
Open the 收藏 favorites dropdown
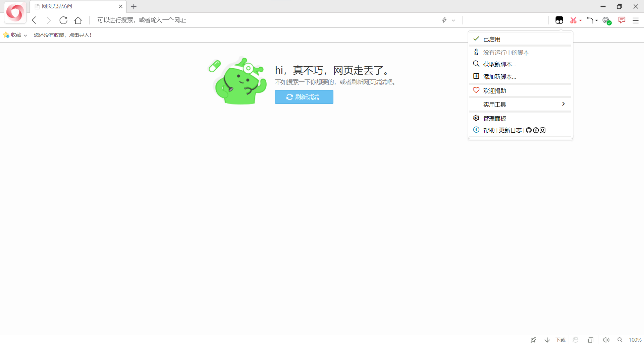tap(15, 35)
